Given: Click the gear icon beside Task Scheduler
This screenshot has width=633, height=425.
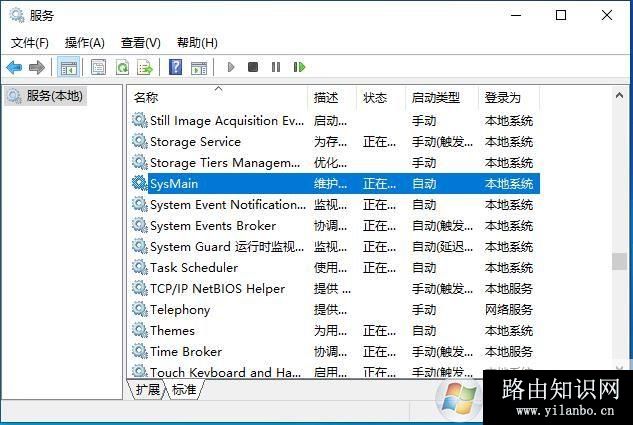Looking at the screenshot, I should tap(140, 267).
